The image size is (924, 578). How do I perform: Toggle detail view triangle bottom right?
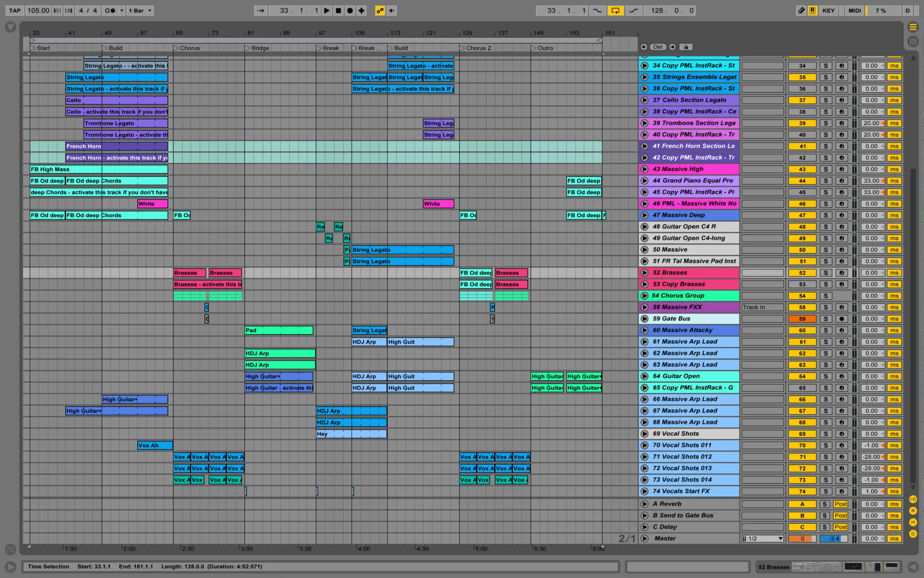[913, 567]
